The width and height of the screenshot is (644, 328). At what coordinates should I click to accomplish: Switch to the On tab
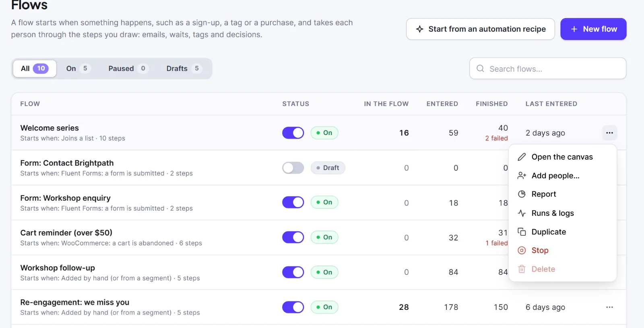click(78, 69)
